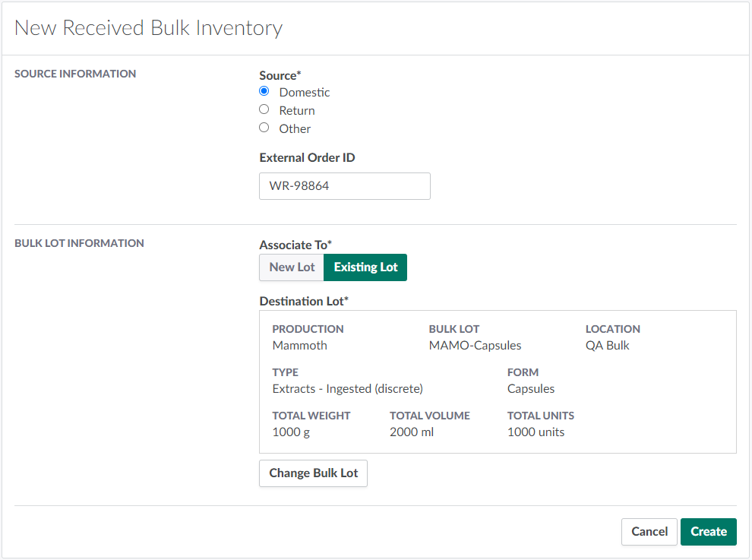Click the Bulk Lot Information section heading

click(79, 243)
